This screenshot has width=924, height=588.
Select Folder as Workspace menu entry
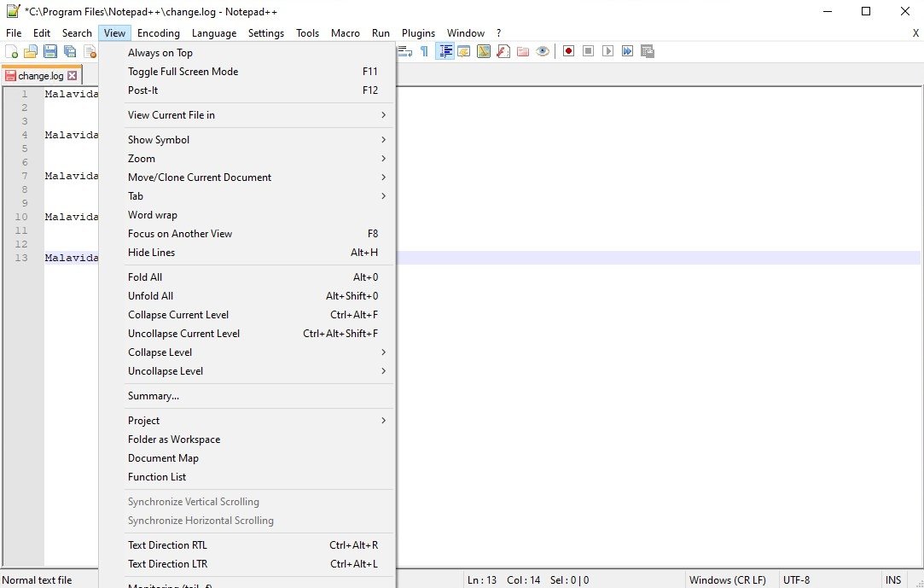pyautogui.click(x=247, y=440)
